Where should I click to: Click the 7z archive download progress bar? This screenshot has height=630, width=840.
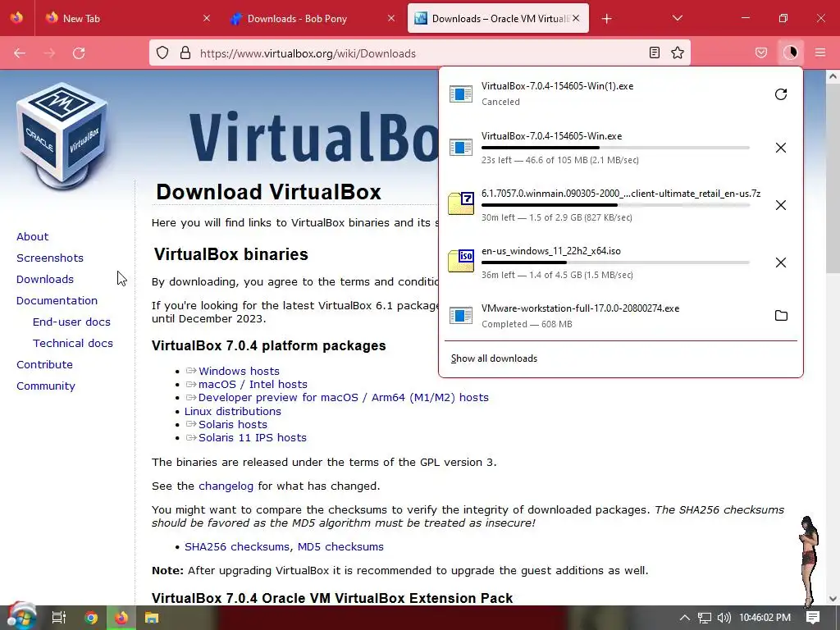pos(615,204)
